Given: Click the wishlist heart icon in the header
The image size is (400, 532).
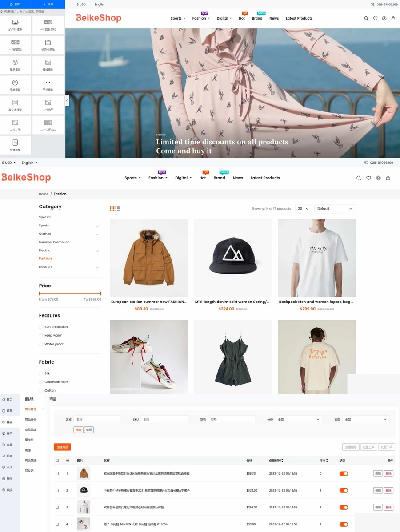Looking at the screenshot, I should coord(368,178).
